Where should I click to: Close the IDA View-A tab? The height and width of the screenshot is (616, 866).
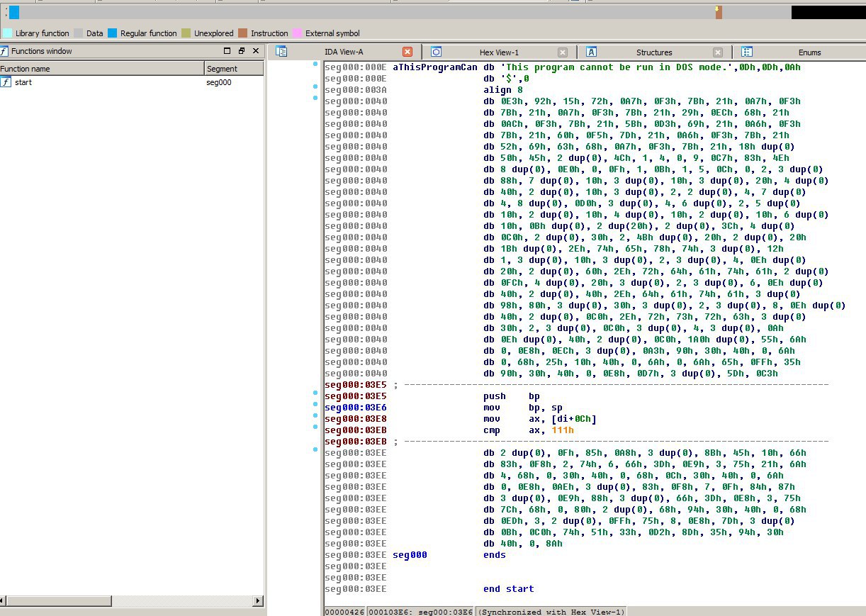pyautogui.click(x=407, y=52)
